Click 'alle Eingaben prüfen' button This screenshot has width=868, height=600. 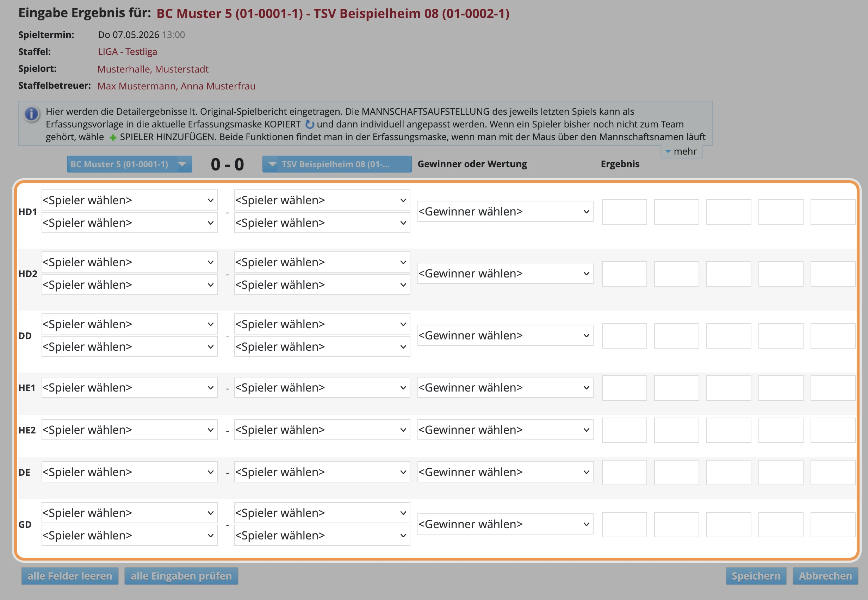181,576
